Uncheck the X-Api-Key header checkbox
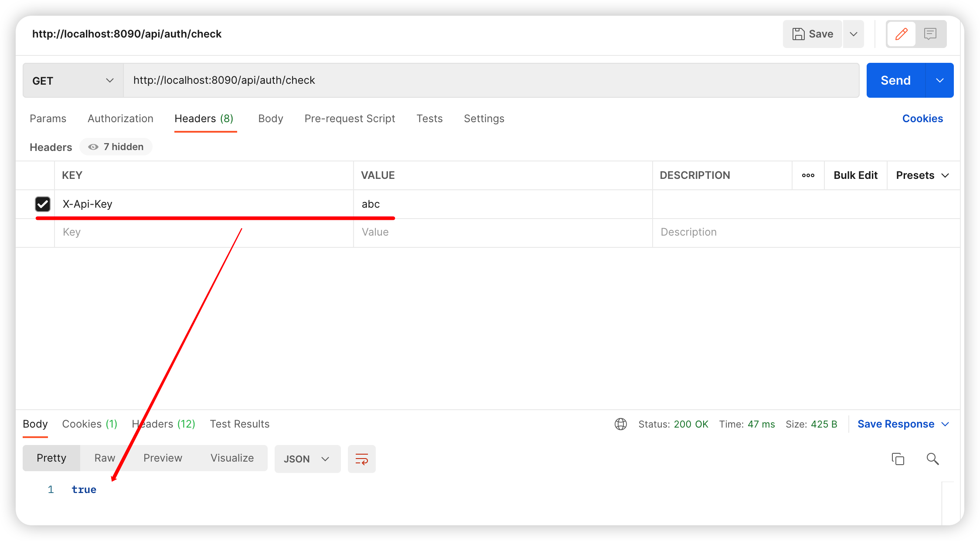 coord(43,204)
